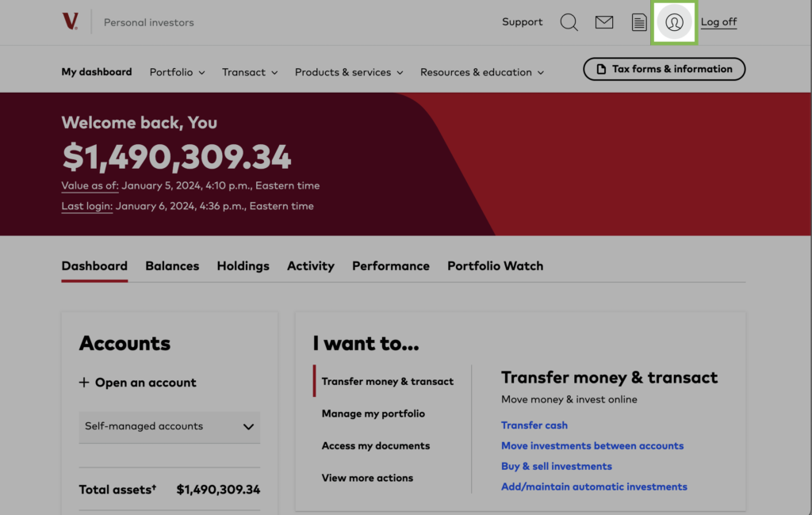This screenshot has width=812, height=515.
Task: Open the documents page icon
Action: pyautogui.click(x=639, y=22)
